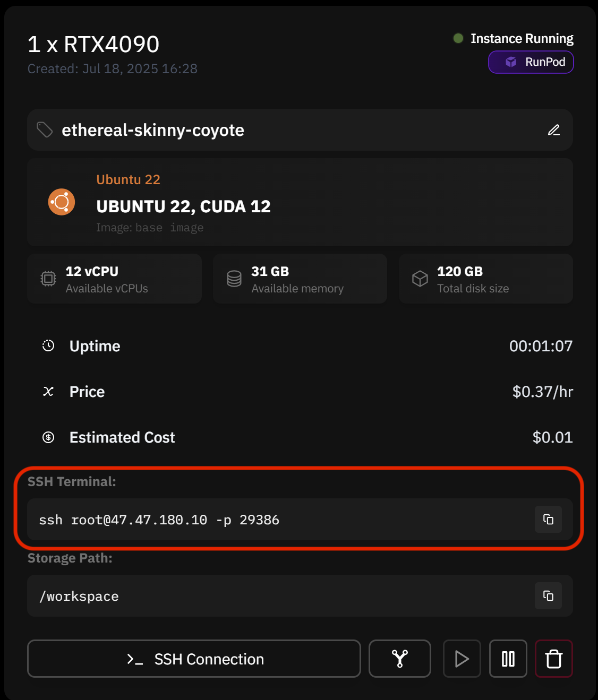Click the fork/branch icon button

click(x=400, y=659)
